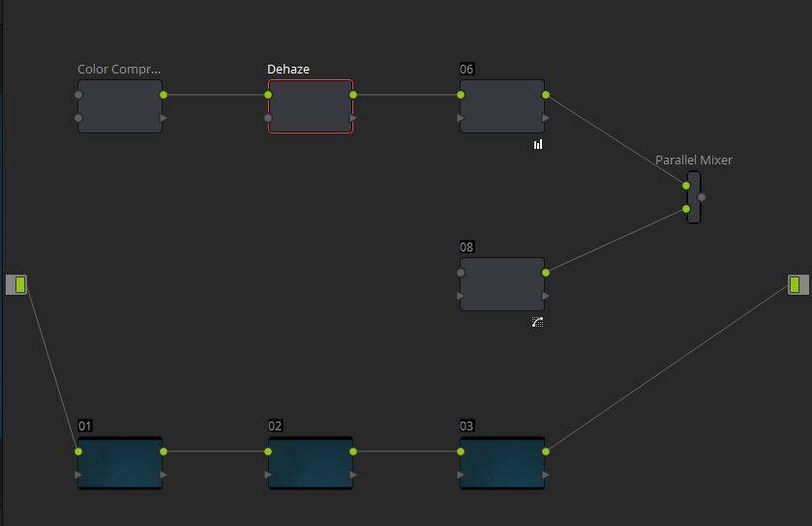Click the green source input connector
The image size is (812, 526).
pos(16,284)
